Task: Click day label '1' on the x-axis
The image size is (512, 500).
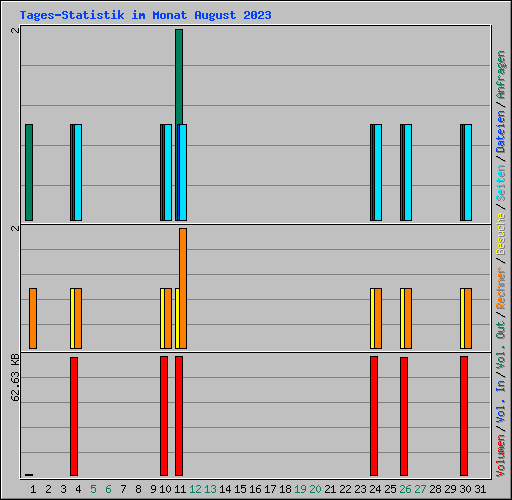Action: click(33, 489)
